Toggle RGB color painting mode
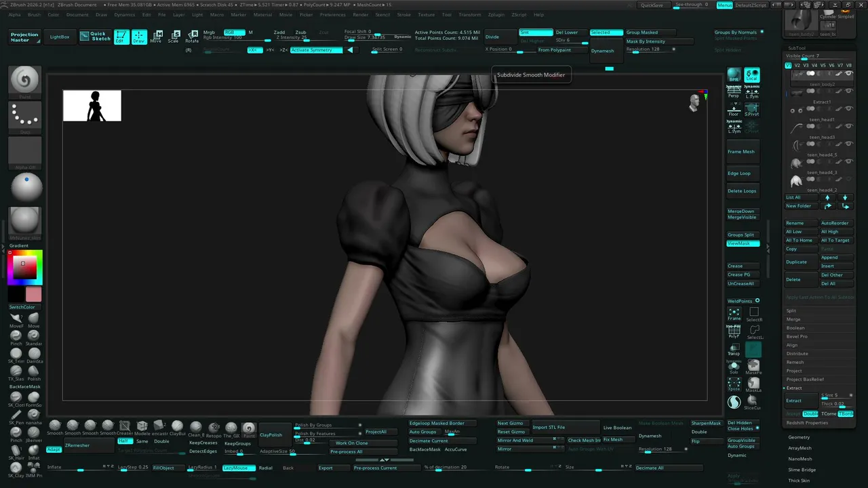 [x=234, y=32]
